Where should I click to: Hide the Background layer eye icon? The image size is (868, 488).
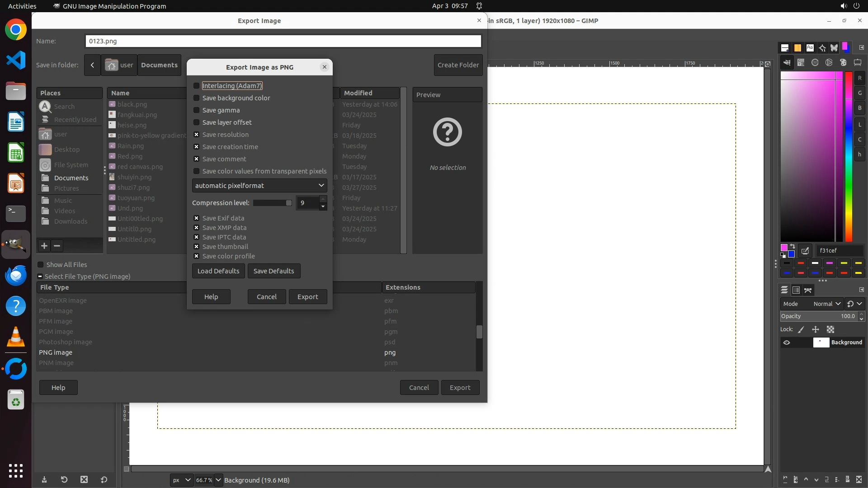[787, 343]
